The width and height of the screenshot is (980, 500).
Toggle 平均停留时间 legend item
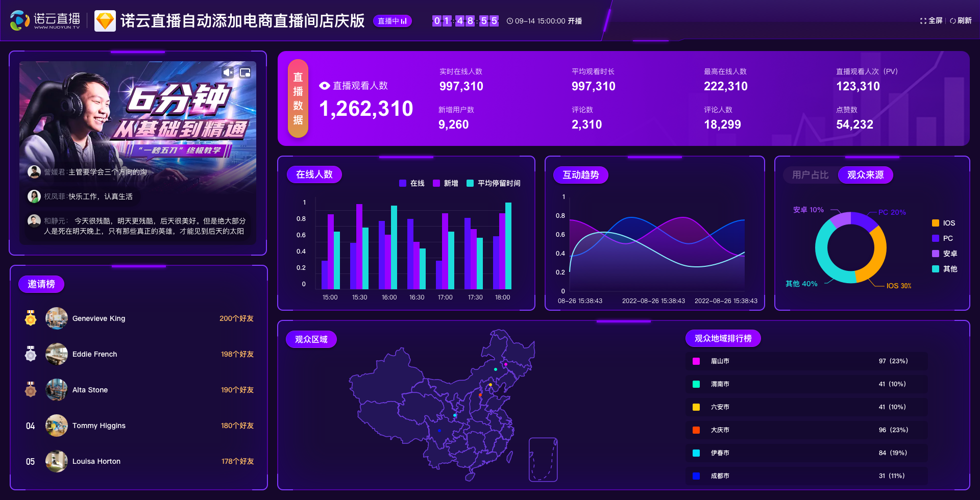pyautogui.click(x=493, y=183)
